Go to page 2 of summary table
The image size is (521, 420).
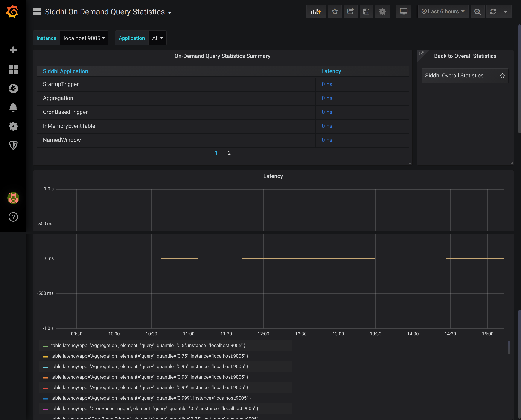click(x=229, y=153)
